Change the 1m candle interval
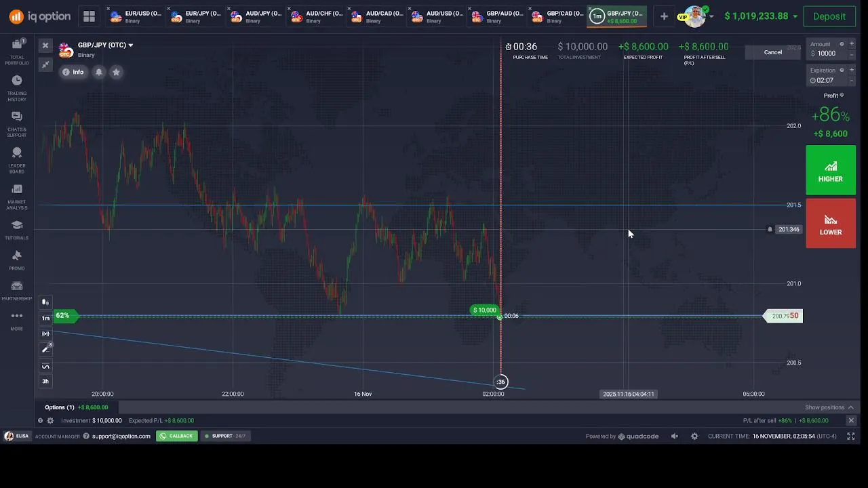868x488 pixels. tap(45, 318)
